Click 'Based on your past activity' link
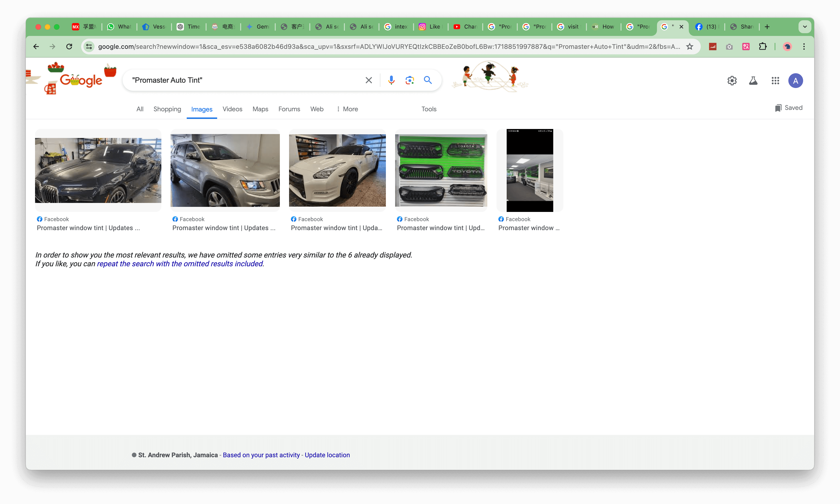The image size is (840, 504). [261, 455]
